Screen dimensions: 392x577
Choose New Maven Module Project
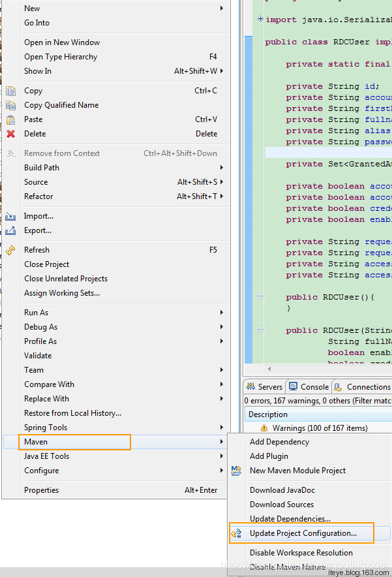309,471
